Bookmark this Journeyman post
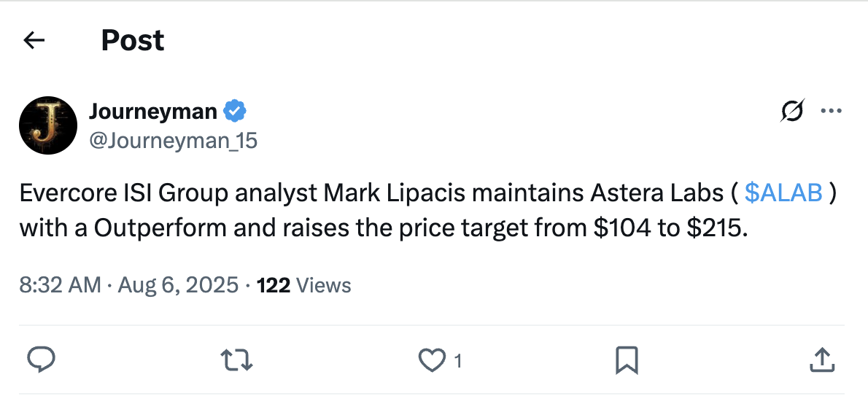The width and height of the screenshot is (868, 404). (x=627, y=360)
